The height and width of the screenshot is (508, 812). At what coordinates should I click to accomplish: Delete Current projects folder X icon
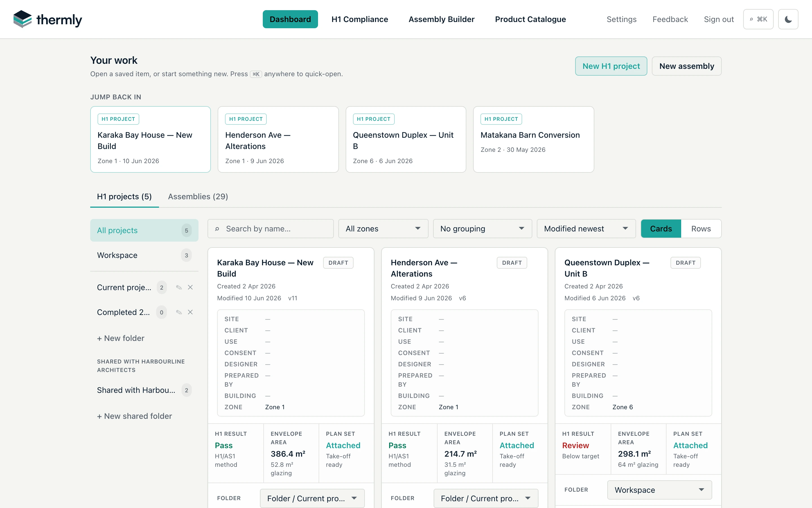pos(190,287)
